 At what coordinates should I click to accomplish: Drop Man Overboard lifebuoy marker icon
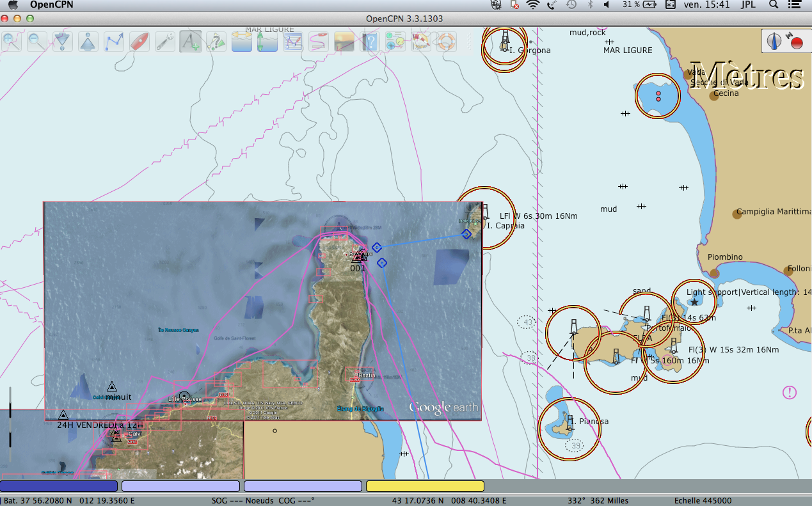tap(446, 42)
